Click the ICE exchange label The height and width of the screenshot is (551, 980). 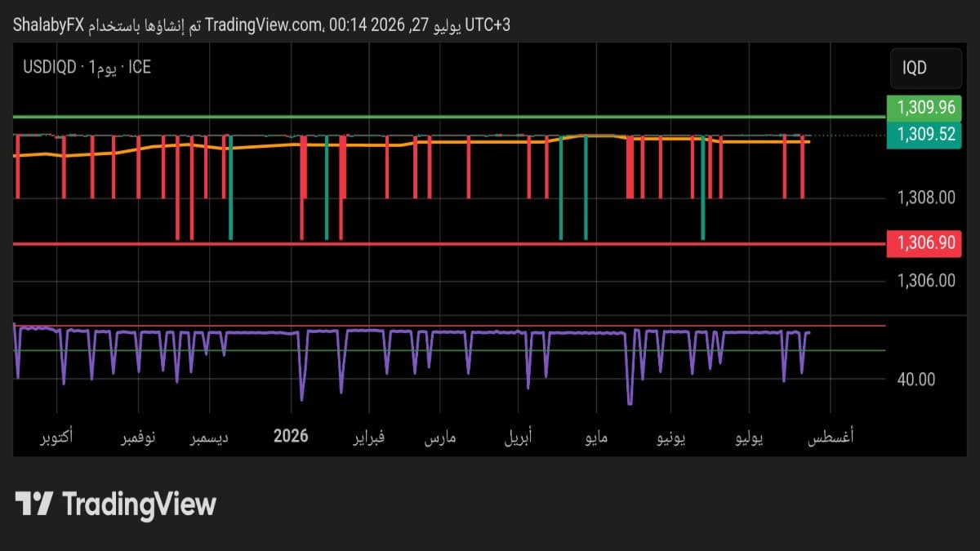[x=140, y=67]
